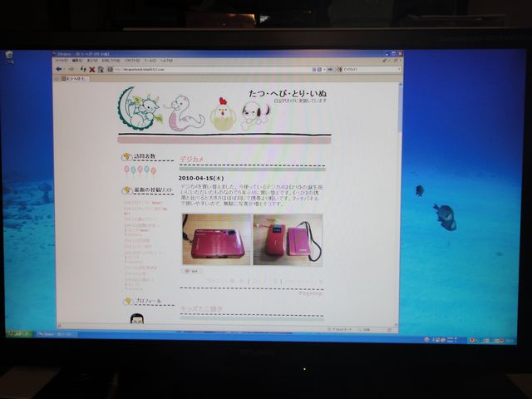The width and height of the screenshot is (532, 399).
Task: Click the Reload page icon
Action: pyautogui.click(x=82, y=69)
